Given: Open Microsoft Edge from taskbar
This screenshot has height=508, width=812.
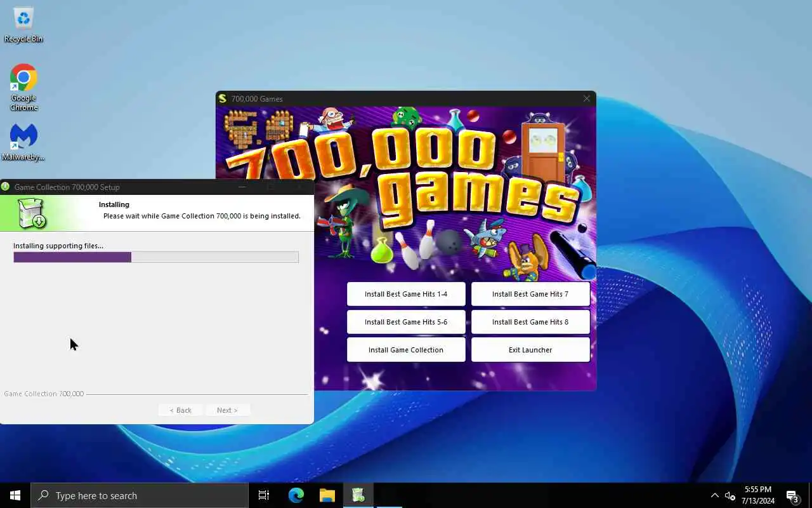Looking at the screenshot, I should point(296,495).
